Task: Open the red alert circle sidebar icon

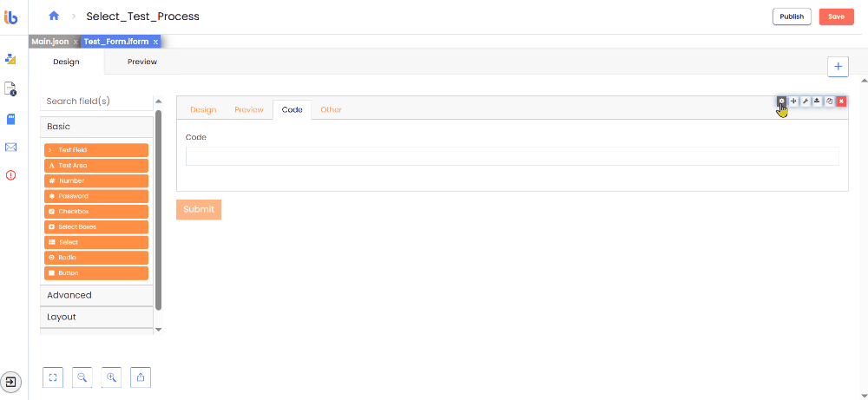Action: pos(10,175)
